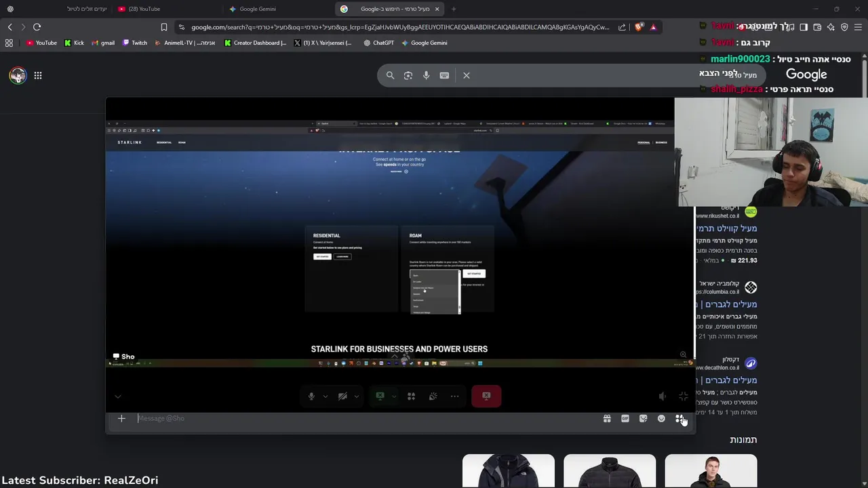Open the GIF picker
The width and height of the screenshot is (868, 488).
click(625, 419)
